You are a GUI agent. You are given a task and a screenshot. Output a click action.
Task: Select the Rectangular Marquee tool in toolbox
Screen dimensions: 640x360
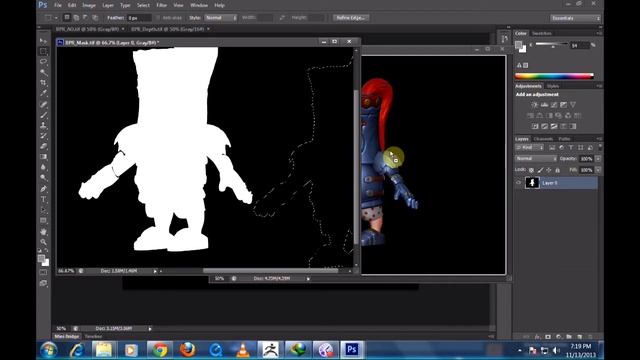pyautogui.click(x=43, y=51)
